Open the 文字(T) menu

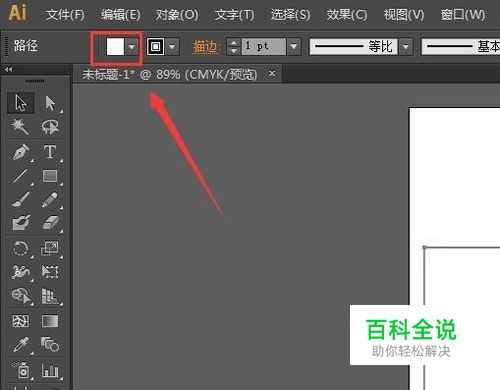(234, 15)
